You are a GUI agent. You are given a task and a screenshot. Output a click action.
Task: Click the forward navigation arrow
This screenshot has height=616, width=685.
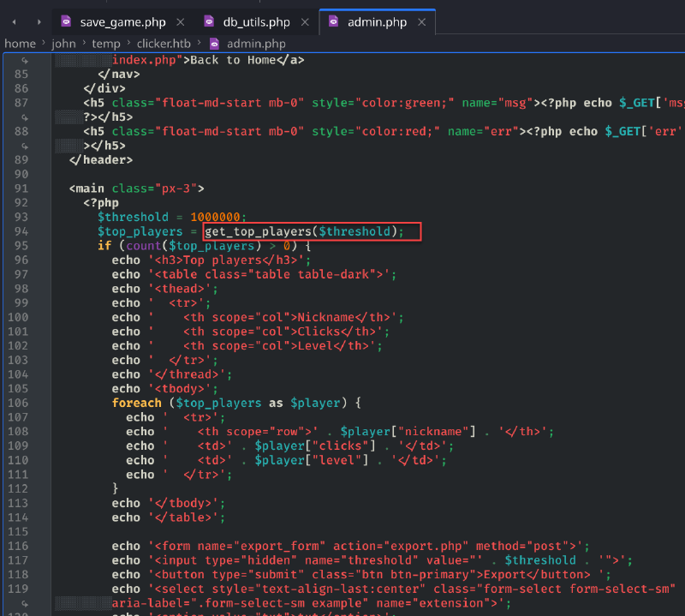(x=39, y=22)
